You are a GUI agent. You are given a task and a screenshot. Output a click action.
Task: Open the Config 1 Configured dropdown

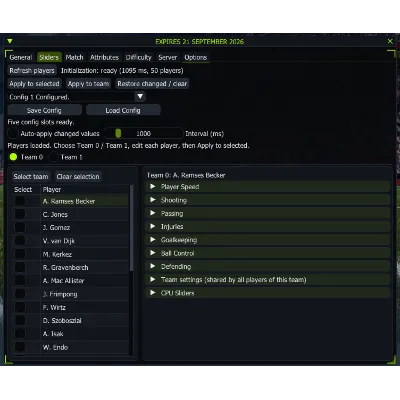77,97
